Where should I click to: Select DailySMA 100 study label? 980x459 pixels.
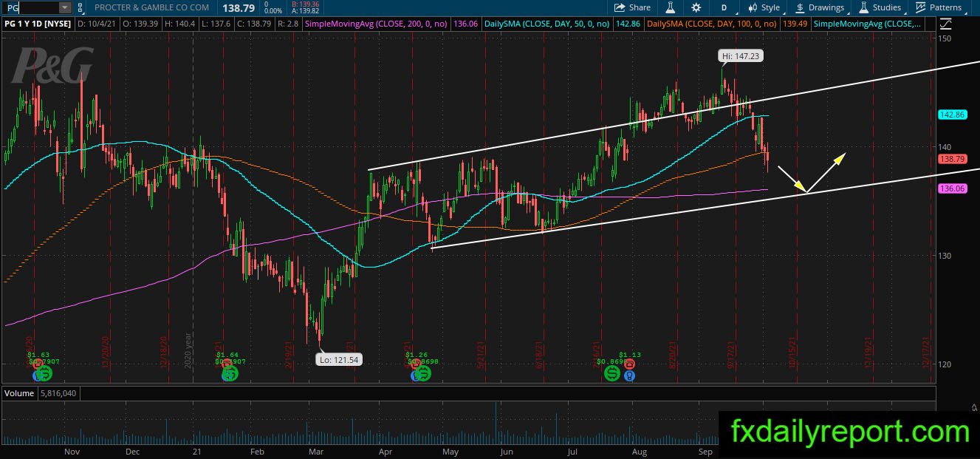click(x=712, y=24)
